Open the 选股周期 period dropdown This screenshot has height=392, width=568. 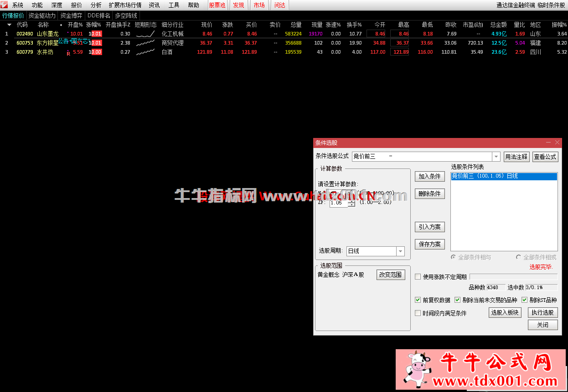(x=399, y=251)
